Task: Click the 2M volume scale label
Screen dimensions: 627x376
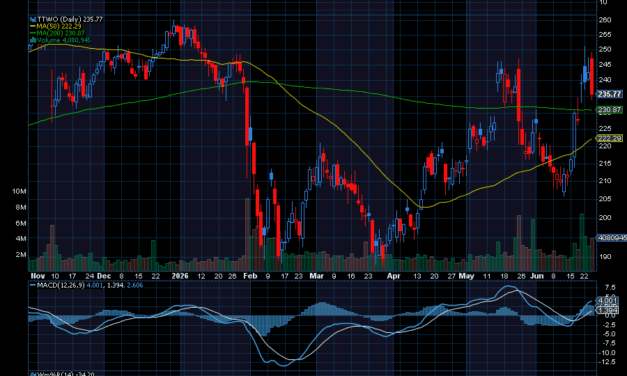Action: coord(21,254)
